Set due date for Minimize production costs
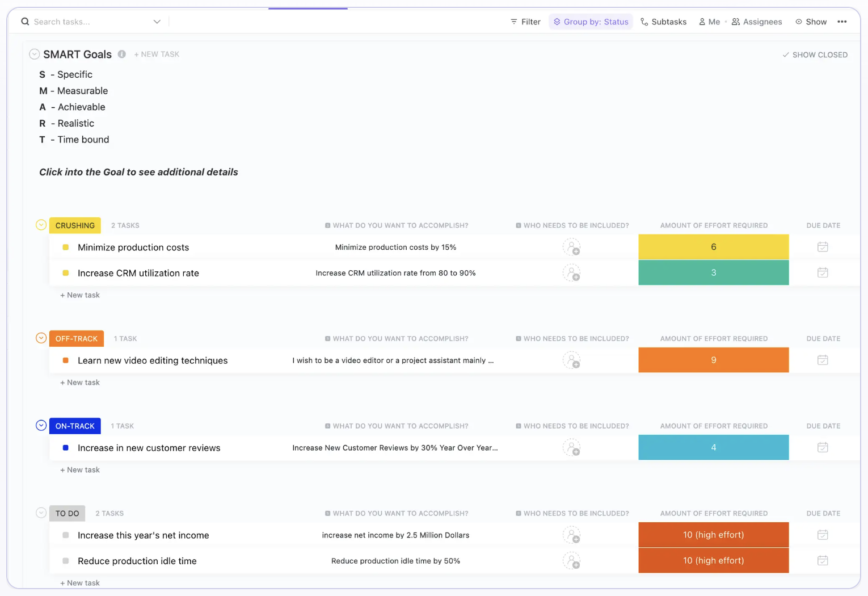The image size is (868, 596). pos(823,247)
